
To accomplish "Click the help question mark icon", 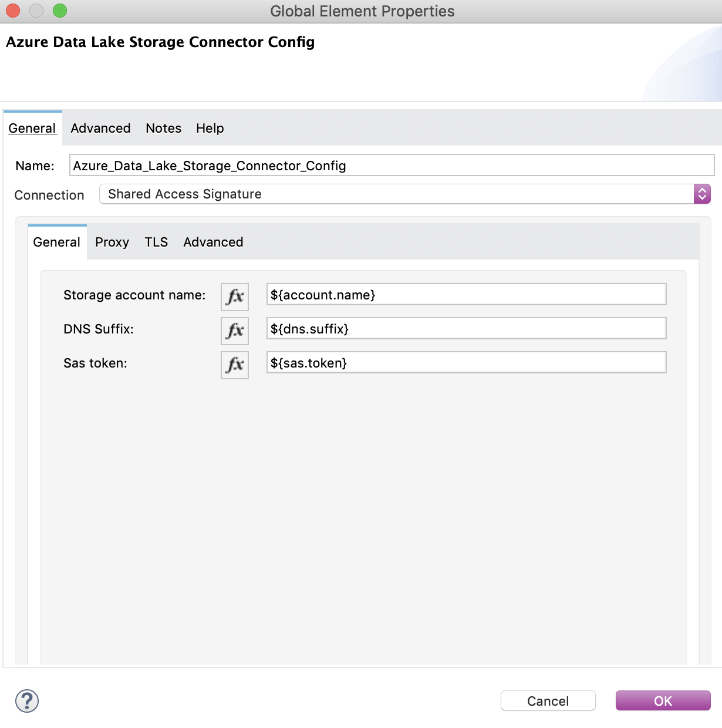I will [x=25, y=700].
